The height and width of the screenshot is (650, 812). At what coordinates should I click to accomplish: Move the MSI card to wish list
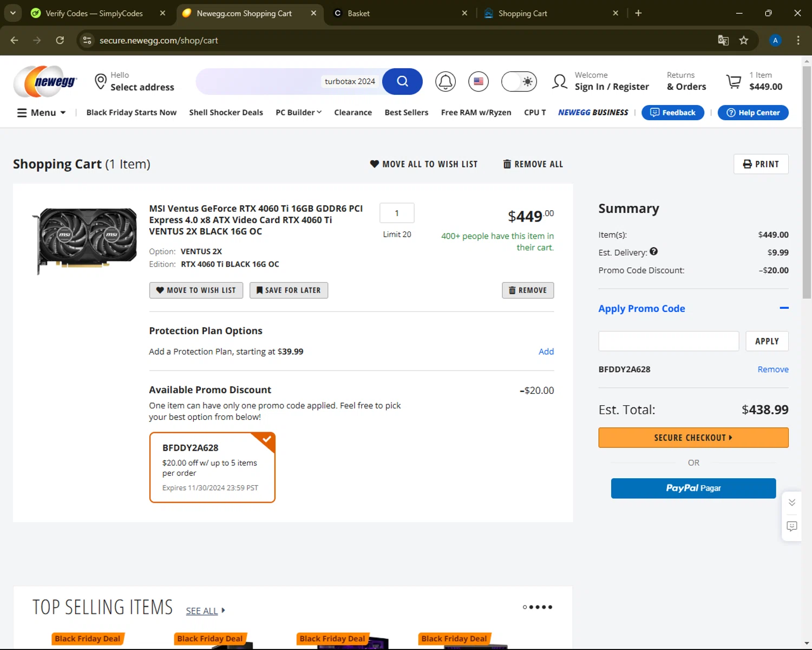[196, 290]
